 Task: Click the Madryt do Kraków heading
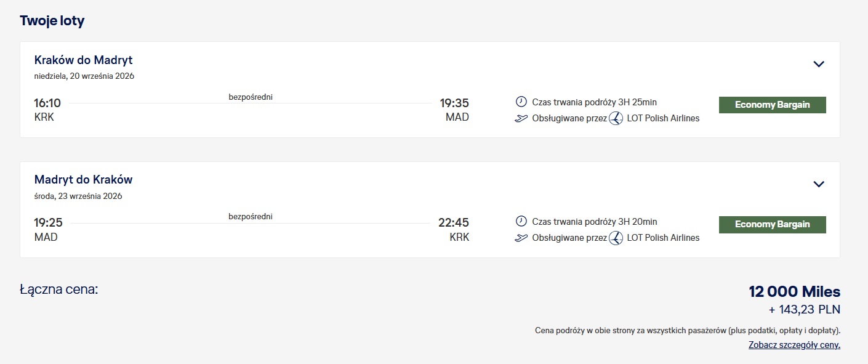pos(84,180)
